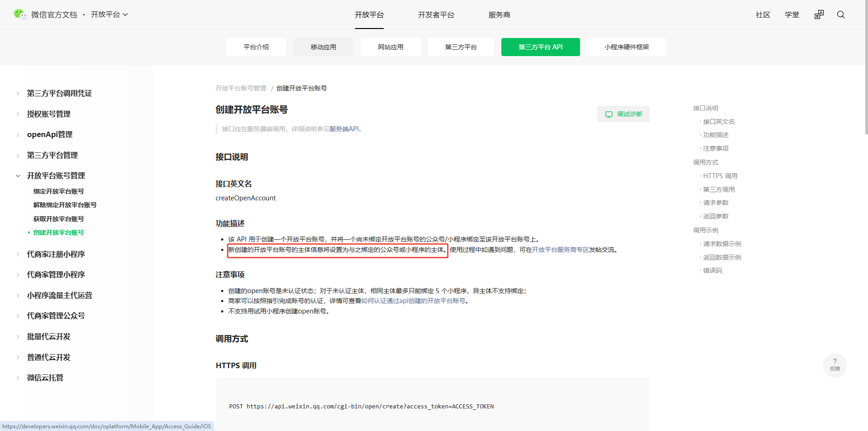Select the 第三方平台 API tab
The height and width of the screenshot is (431, 868).
click(541, 47)
